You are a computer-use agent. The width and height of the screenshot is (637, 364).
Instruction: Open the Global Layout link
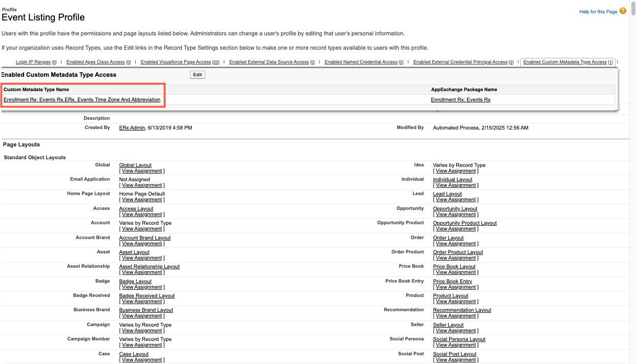tap(135, 165)
